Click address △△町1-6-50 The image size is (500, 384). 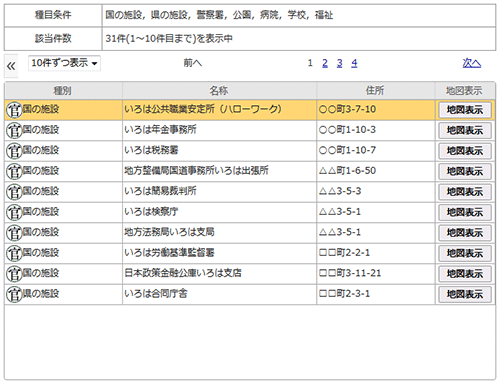(347, 171)
